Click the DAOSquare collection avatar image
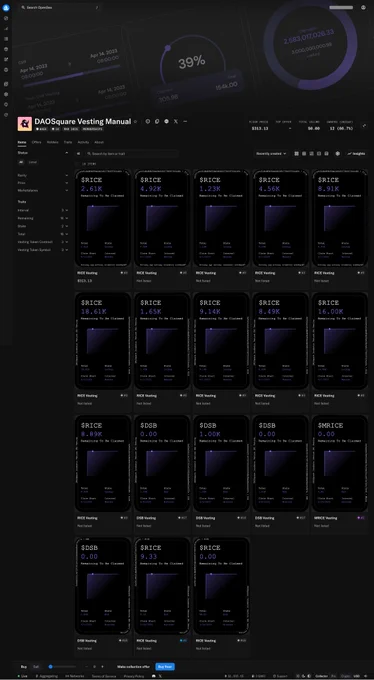Image resolution: width=374 pixels, height=680 pixels. pyautogui.click(x=25, y=124)
